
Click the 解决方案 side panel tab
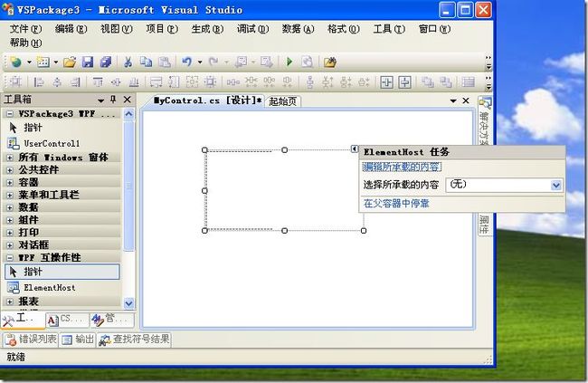click(x=485, y=121)
